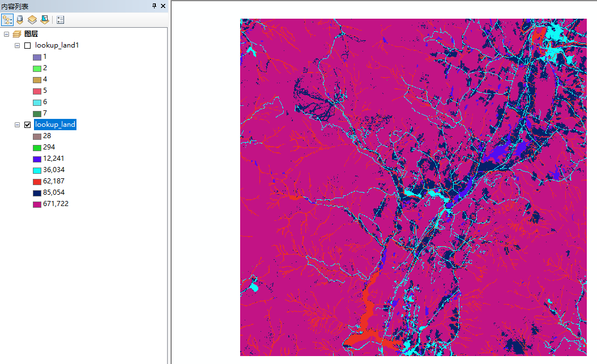
Task: Select legend label 85,054
Action: tap(54, 192)
